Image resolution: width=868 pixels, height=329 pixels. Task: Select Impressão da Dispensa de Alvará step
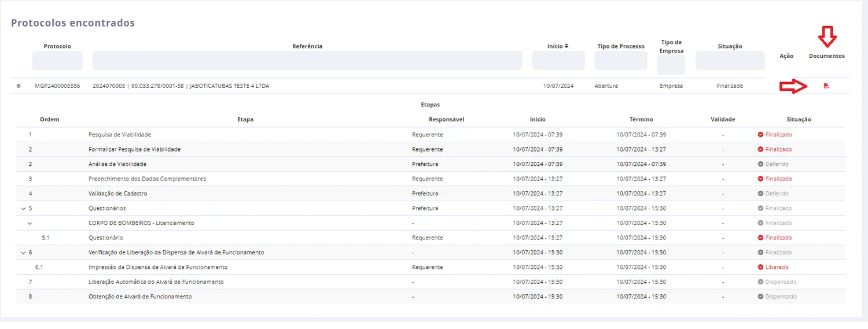pyautogui.click(x=158, y=267)
